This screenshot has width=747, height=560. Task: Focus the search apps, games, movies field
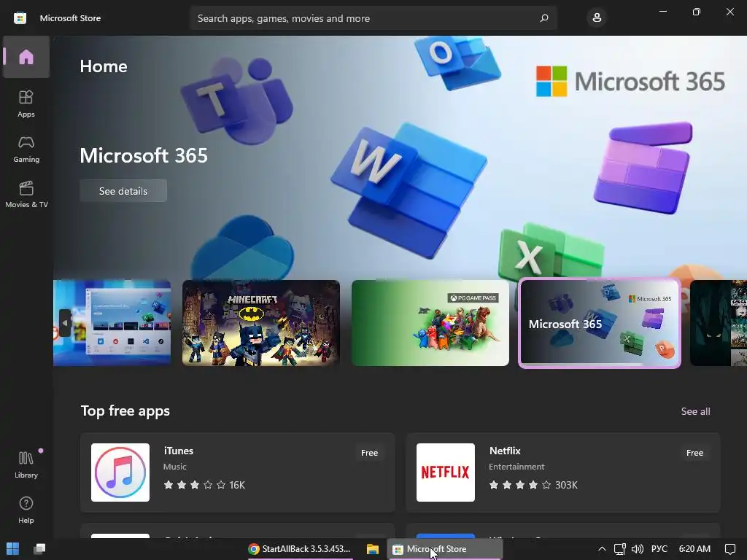(373, 18)
